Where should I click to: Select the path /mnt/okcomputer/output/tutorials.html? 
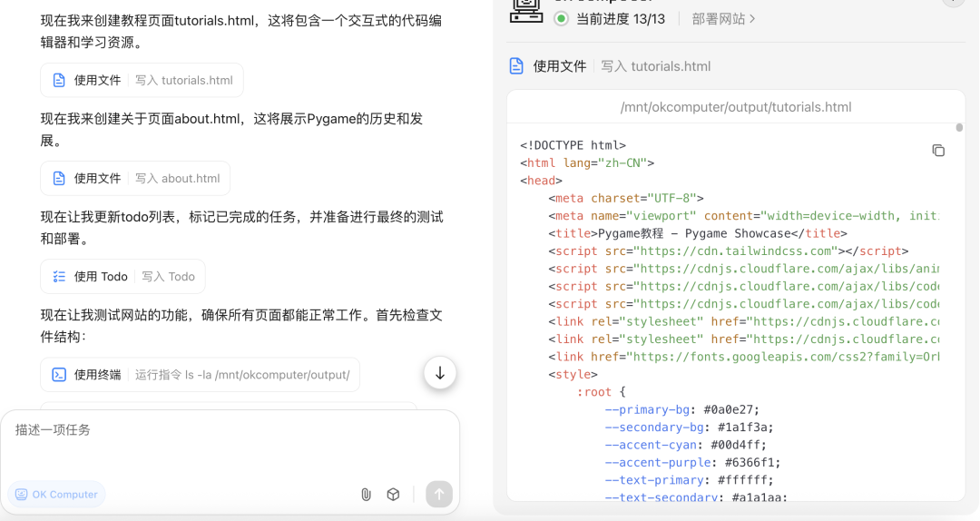(x=736, y=107)
